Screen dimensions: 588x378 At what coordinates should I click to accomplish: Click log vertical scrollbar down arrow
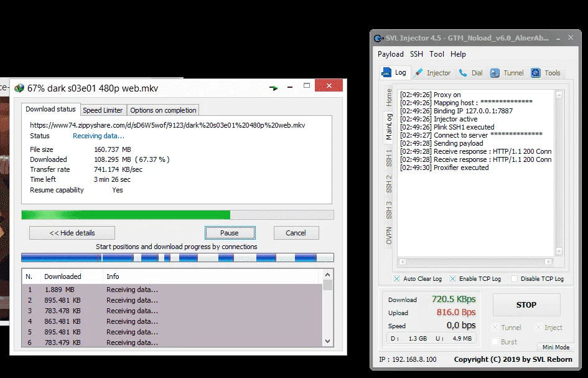(559, 251)
